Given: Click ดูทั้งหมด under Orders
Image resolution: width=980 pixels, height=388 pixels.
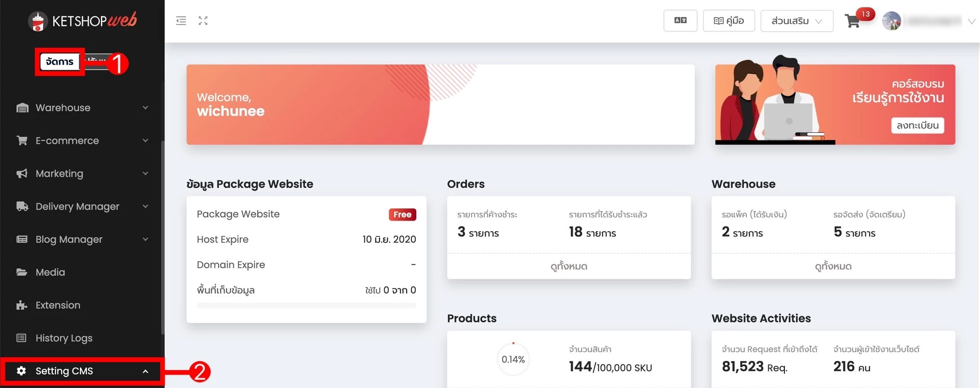Looking at the screenshot, I should click(569, 266).
